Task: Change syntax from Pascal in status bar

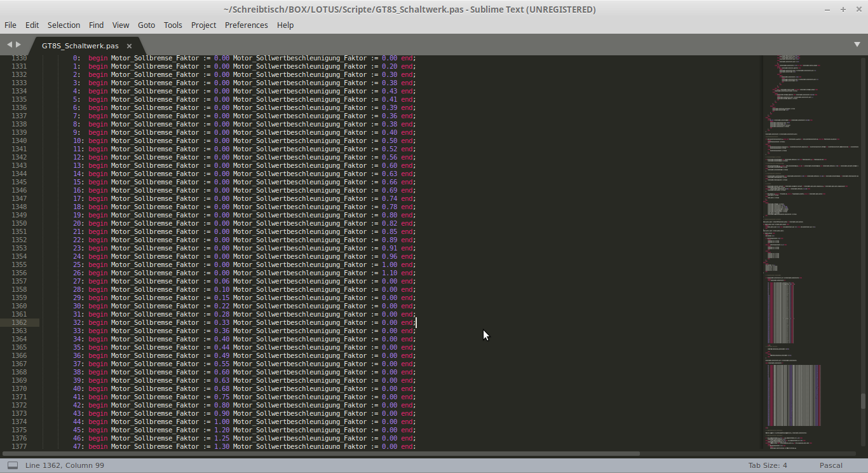Action: (831, 465)
